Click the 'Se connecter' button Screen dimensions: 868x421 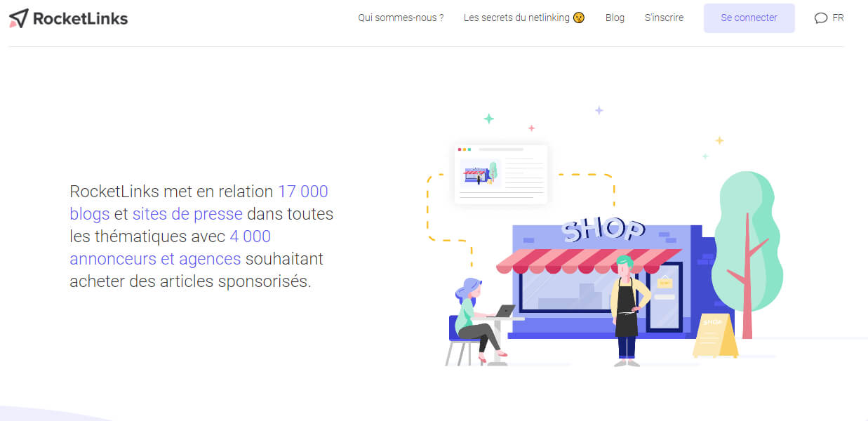749,18
